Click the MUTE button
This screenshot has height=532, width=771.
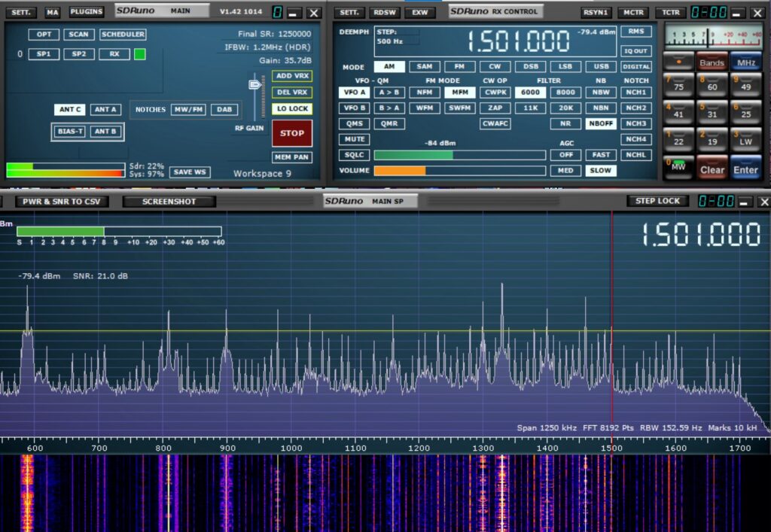click(354, 139)
